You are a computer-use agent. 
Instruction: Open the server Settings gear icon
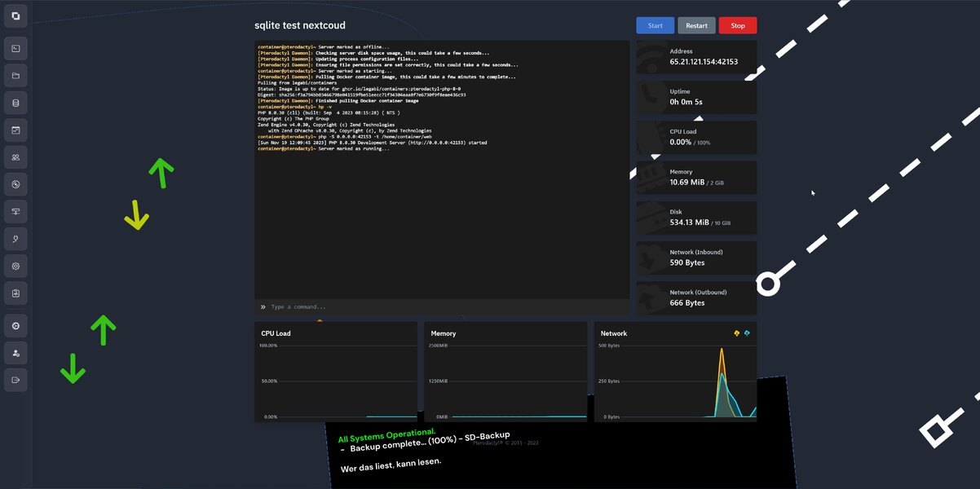(x=15, y=266)
